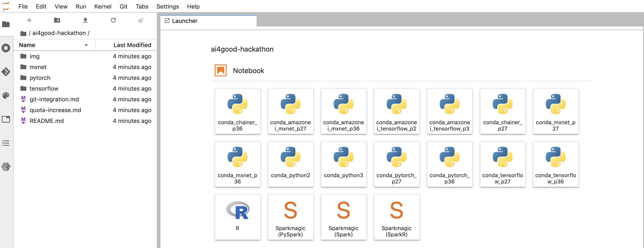644x248 pixels.
Task: Open the Running Terminals and Kernels sidebar
Action: 6,48
